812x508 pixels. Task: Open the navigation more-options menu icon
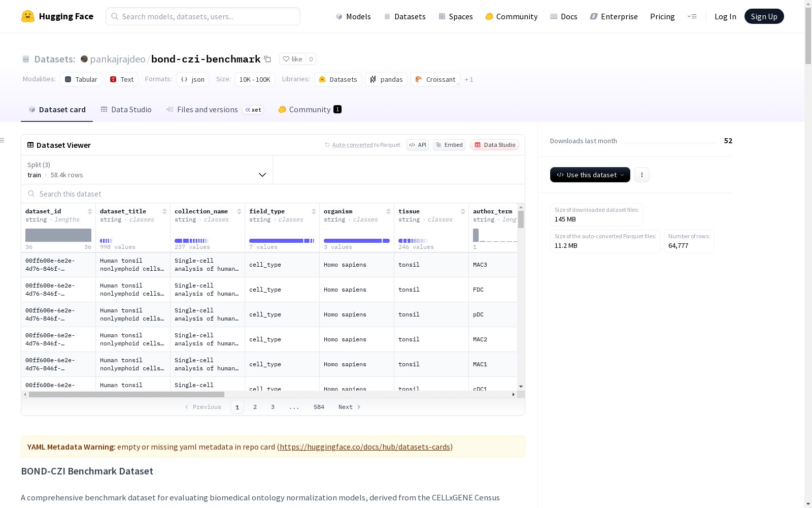tap(692, 16)
